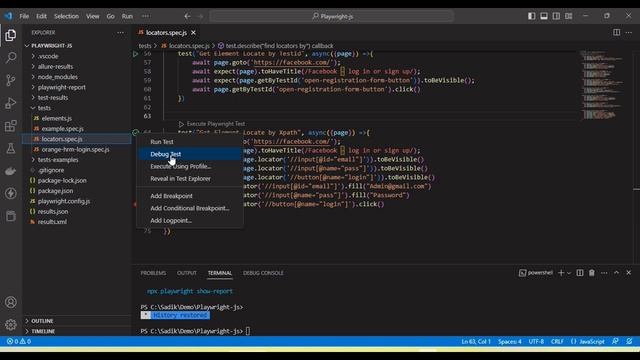Open terminal panel more actions ellipsis
The width and height of the screenshot is (640, 360).
pos(604,273)
